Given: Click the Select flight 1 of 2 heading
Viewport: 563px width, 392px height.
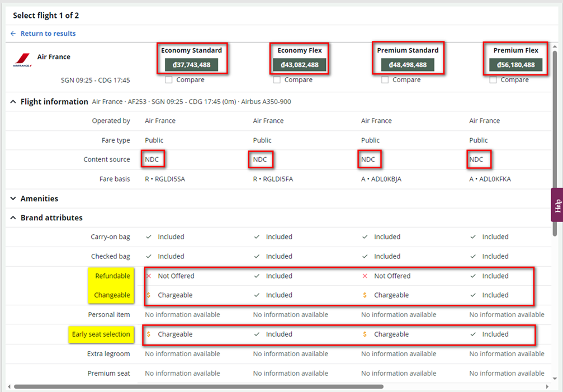Looking at the screenshot, I should click(46, 16).
